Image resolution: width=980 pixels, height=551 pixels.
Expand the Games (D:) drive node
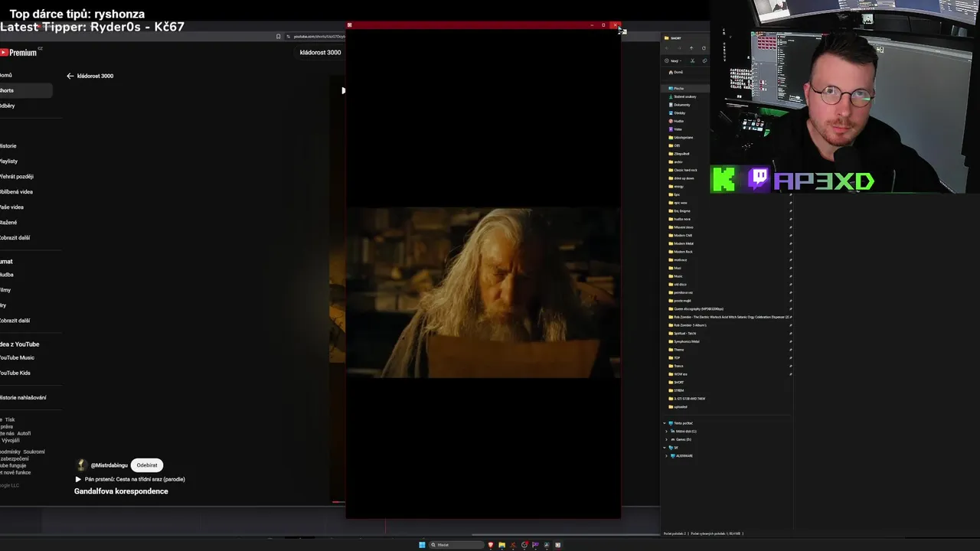[666, 439]
